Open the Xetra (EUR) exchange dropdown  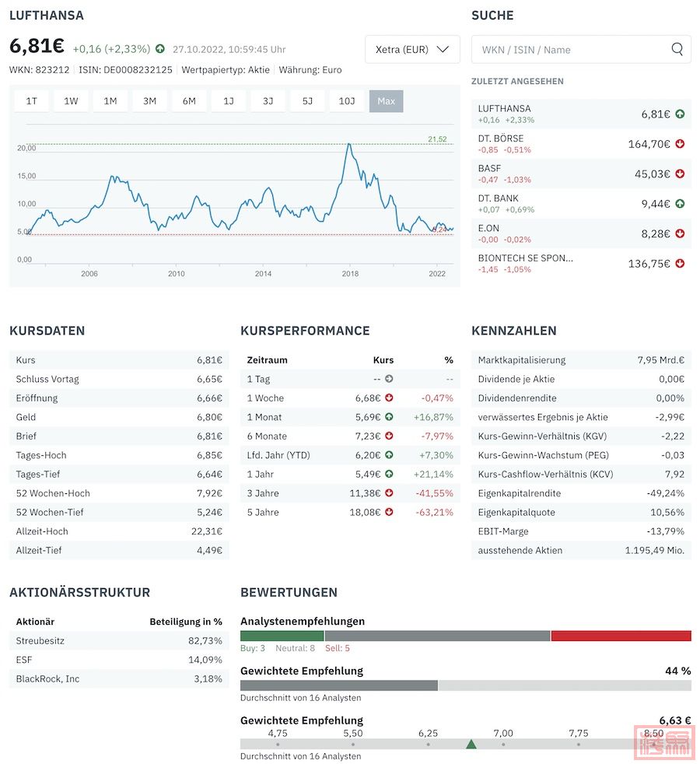[x=412, y=49]
